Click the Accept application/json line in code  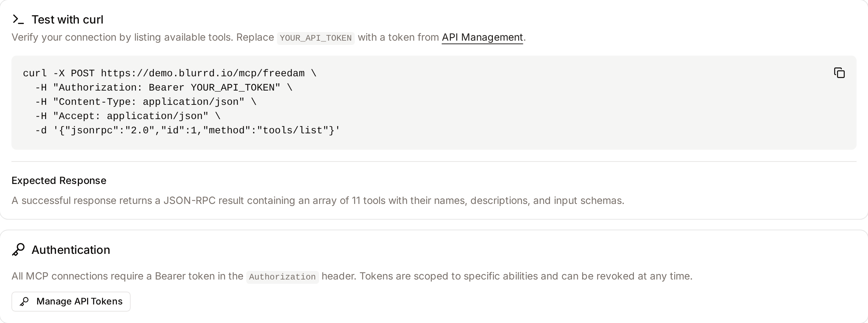pyautogui.click(x=127, y=116)
